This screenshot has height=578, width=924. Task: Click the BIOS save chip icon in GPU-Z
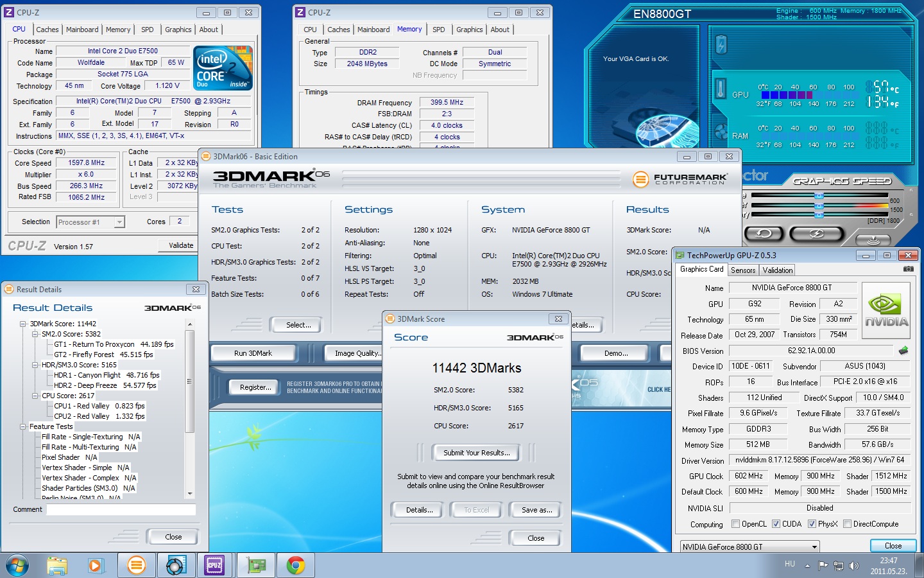pyautogui.click(x=903, y=351)
